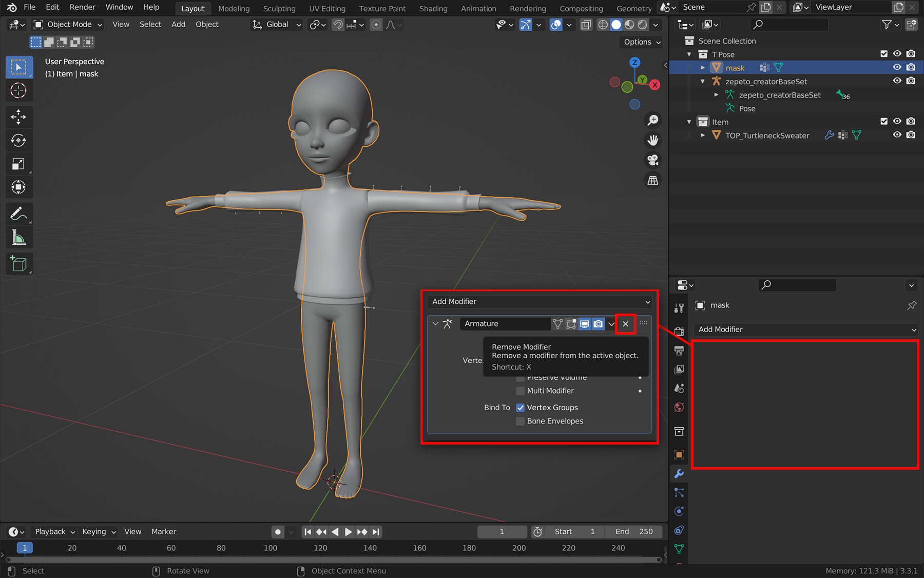
Task: Open the Object Mode dropdown
Action: point(68,24)
